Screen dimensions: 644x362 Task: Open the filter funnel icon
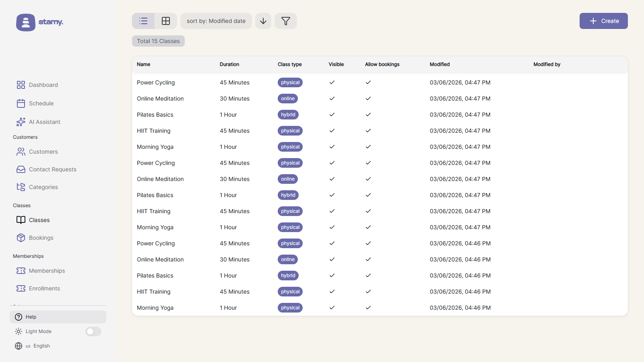pyautogui.click(x=286, y=21)
